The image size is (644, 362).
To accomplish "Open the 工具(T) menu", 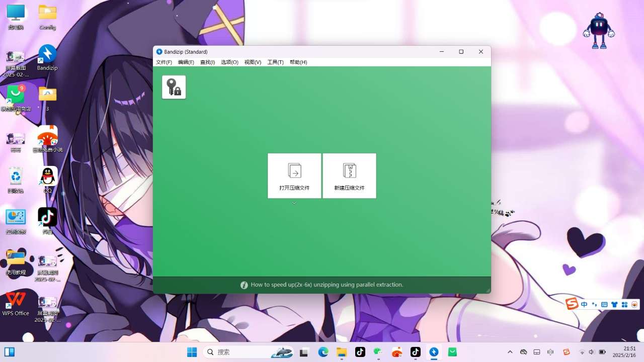I will 275,62.
